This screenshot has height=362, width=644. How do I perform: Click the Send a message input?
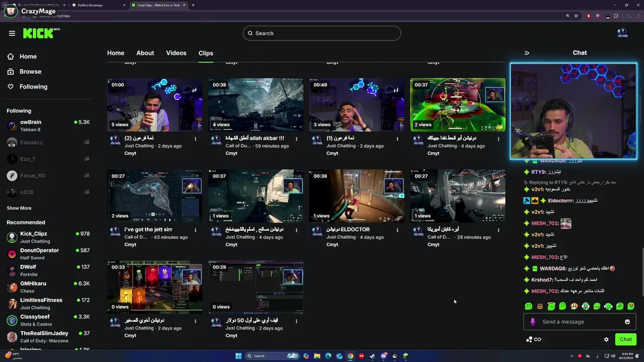click(580, 322)
